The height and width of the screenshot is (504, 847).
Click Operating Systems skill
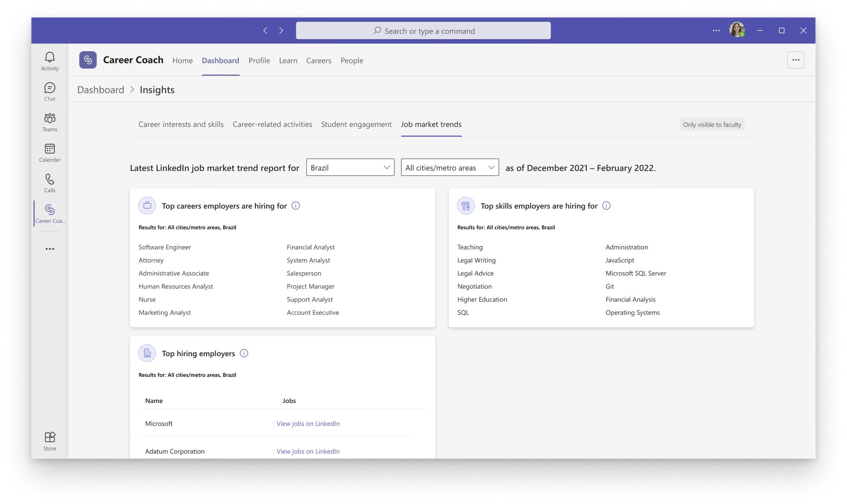point(632,312)
